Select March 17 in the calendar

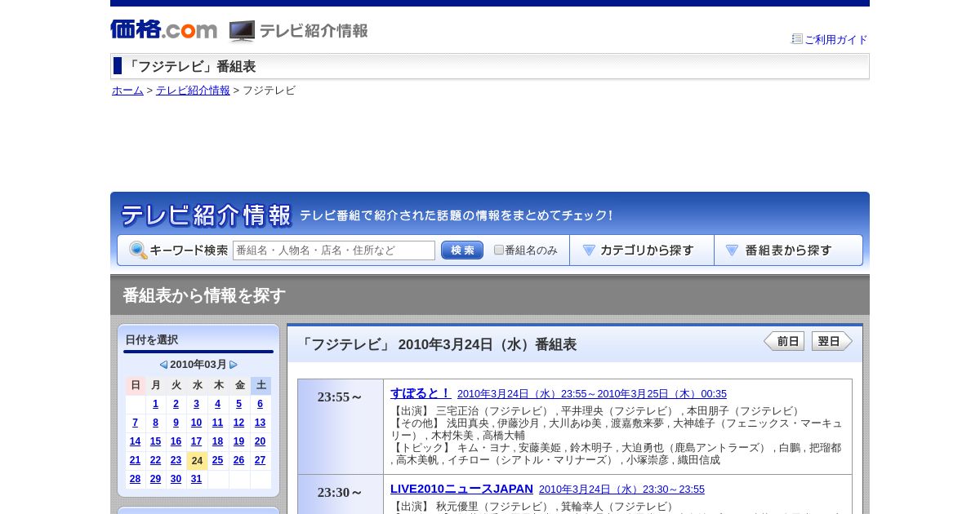(196, 441)
